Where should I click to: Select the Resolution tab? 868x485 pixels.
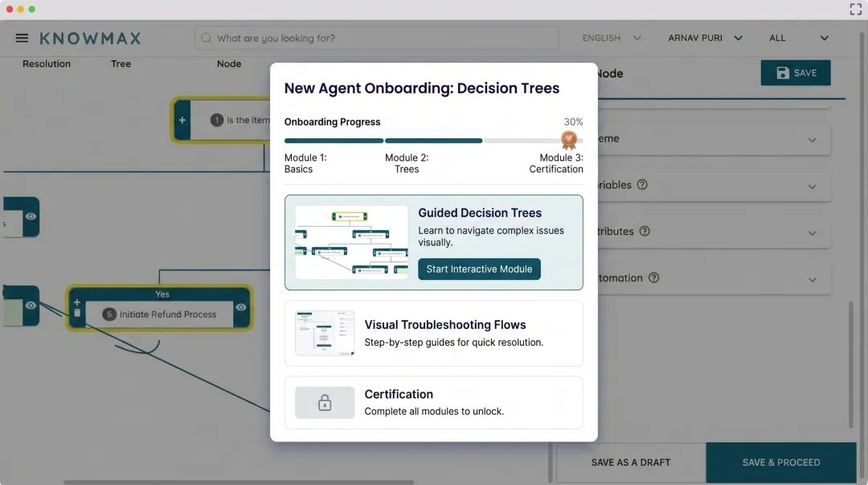pyautogui.click(x=47, y=64)
